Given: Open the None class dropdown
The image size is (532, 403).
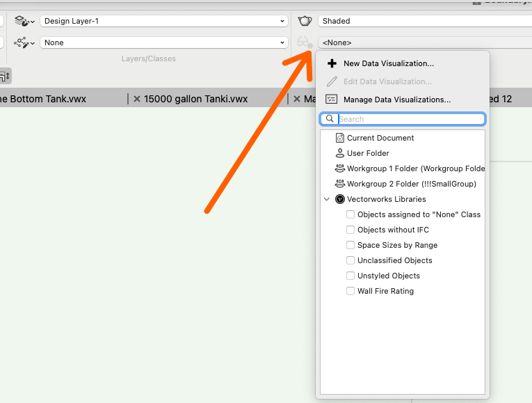Looking at the screenshot, I should click(x=163, y=43).
